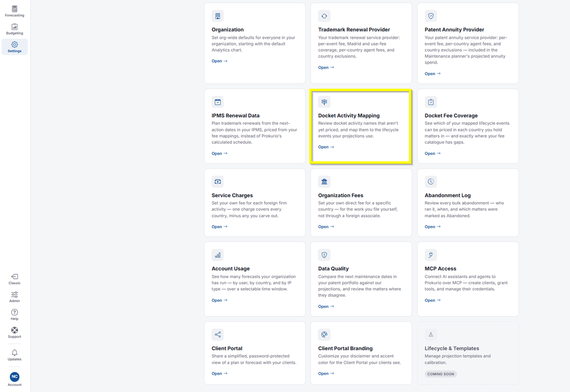Click the Lifecycle & Templates hierarchy icon
Viewport: 570px width, 392px height.
tap(431, 335)
